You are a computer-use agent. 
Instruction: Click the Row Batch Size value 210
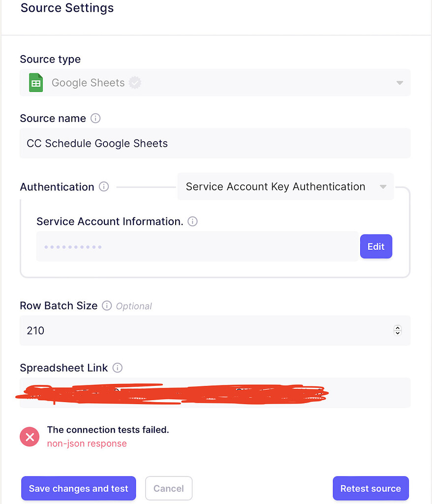pyautogui.click(x=35, y=330)
